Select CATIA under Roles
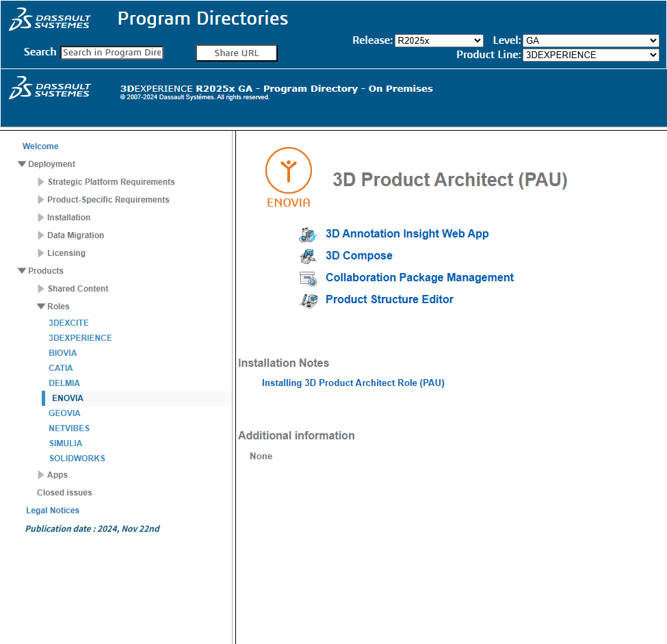The width and height of the screenshot is (667, 644). click(60, 368)
